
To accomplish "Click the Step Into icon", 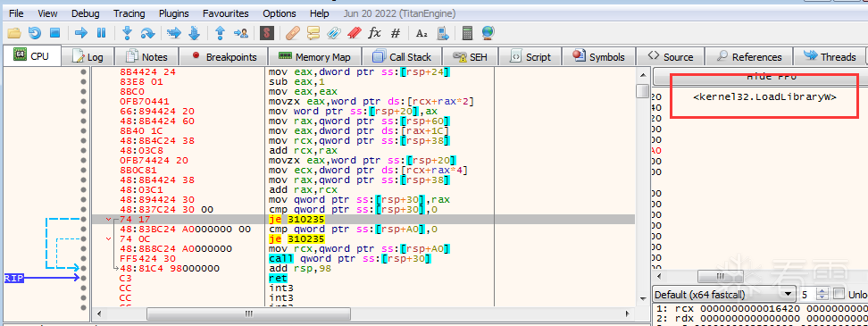I will pos(128,33).
